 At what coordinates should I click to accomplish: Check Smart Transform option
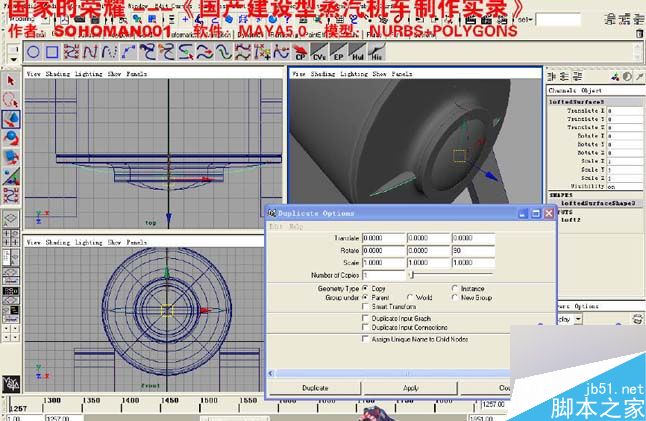point(365,306)
